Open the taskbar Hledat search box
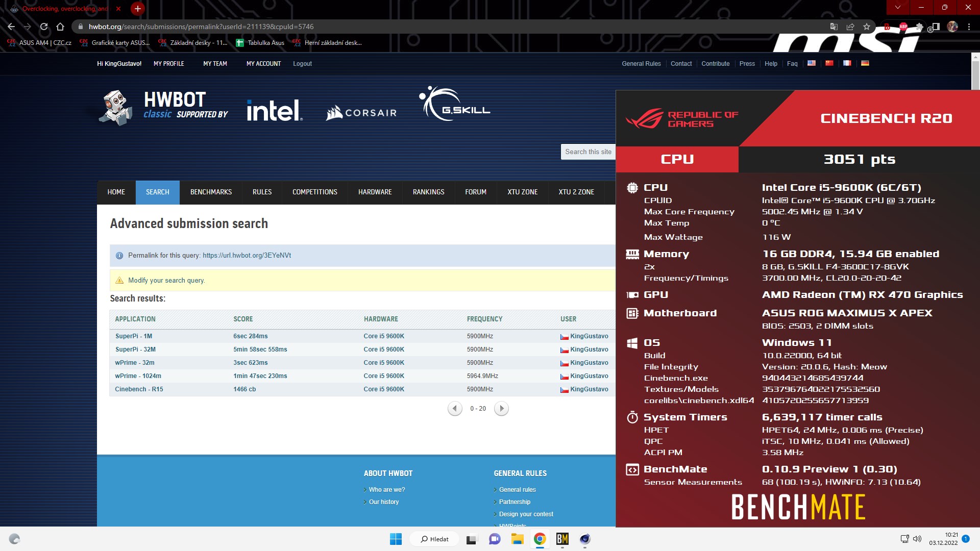Image resolution: width=980 pixels, height=551 pixels. click(434, 539)
